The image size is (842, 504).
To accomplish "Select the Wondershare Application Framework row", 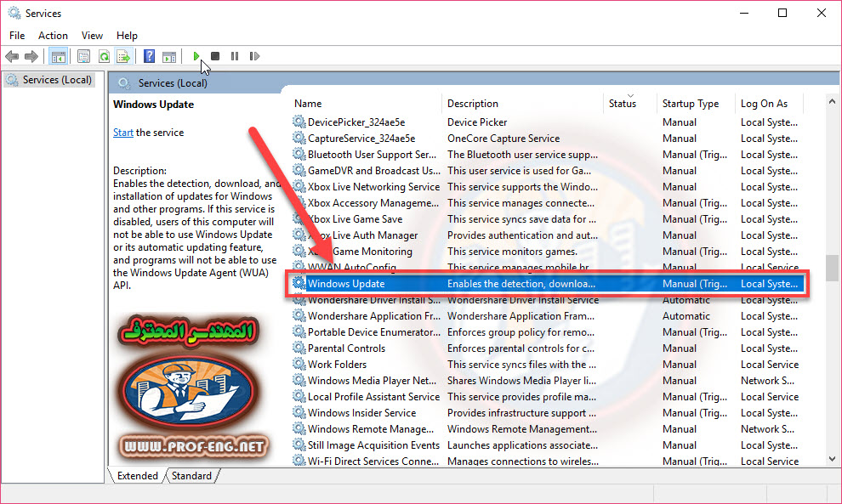I will 546,315.
